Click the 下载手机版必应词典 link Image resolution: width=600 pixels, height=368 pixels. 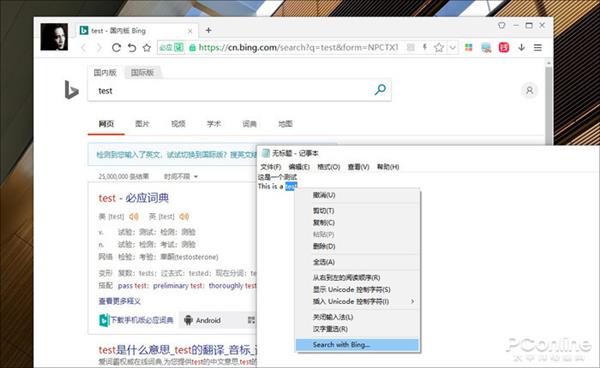click(x=137, y=320)
